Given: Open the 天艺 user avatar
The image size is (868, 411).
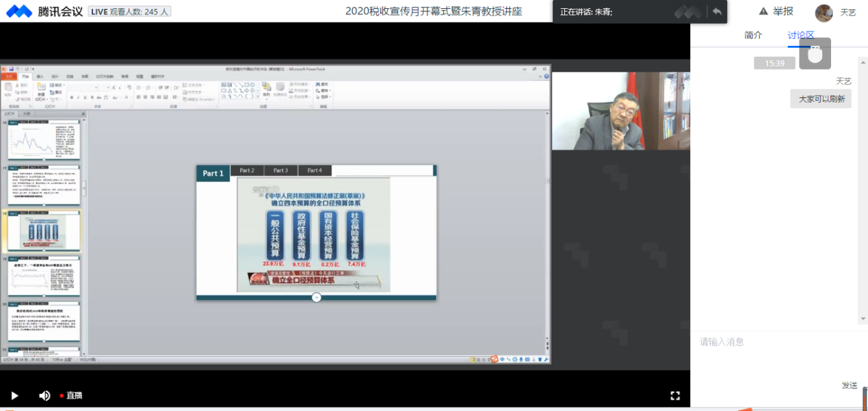Looking at the screenshot, I should [x=824, y=12].
